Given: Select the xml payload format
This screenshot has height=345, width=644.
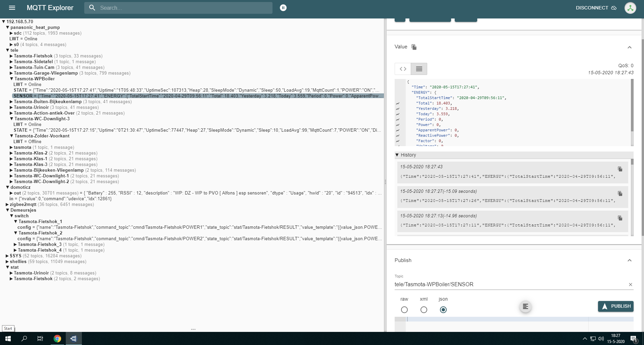Looking at the screenshot, I should (x=424, y=310).
